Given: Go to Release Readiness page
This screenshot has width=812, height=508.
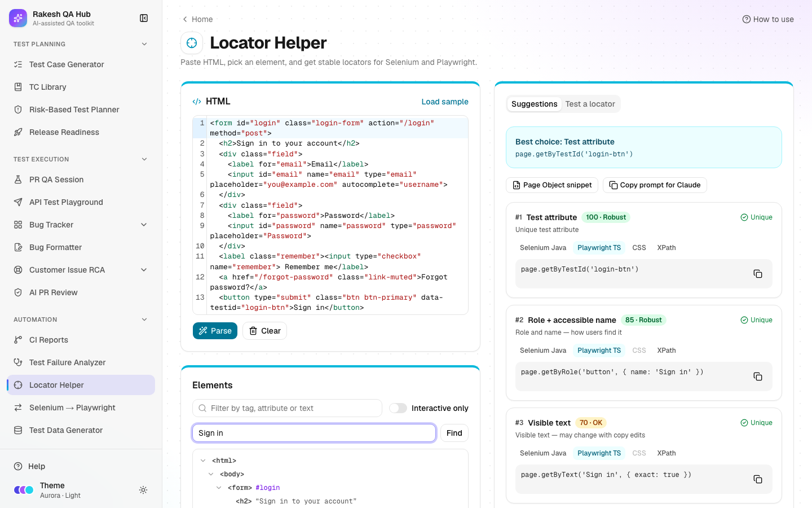Looking at the screenshot, I should tap(81, 132).
